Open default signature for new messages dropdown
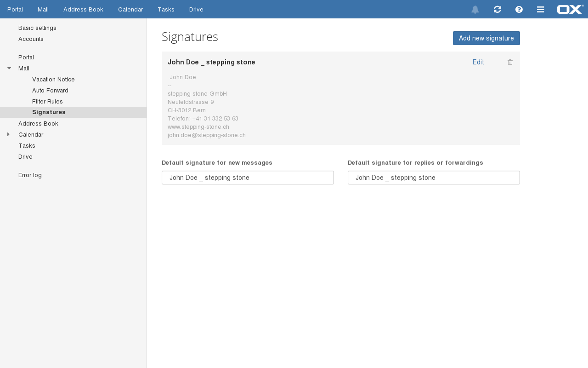588x368 pixels. pyautogui.click(x=248, y=178)
